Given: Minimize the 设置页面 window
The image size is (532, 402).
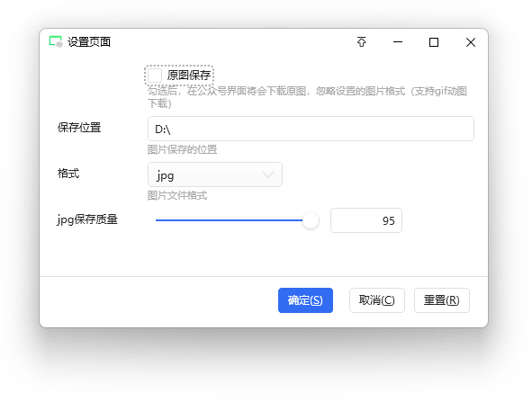Looking at the screenshot, I should click(398, 42).
